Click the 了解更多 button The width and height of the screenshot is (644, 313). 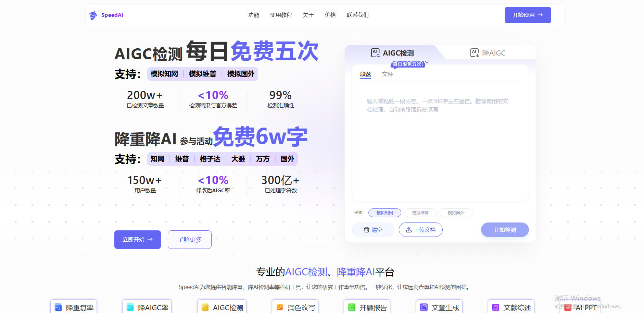click(190, 240)
